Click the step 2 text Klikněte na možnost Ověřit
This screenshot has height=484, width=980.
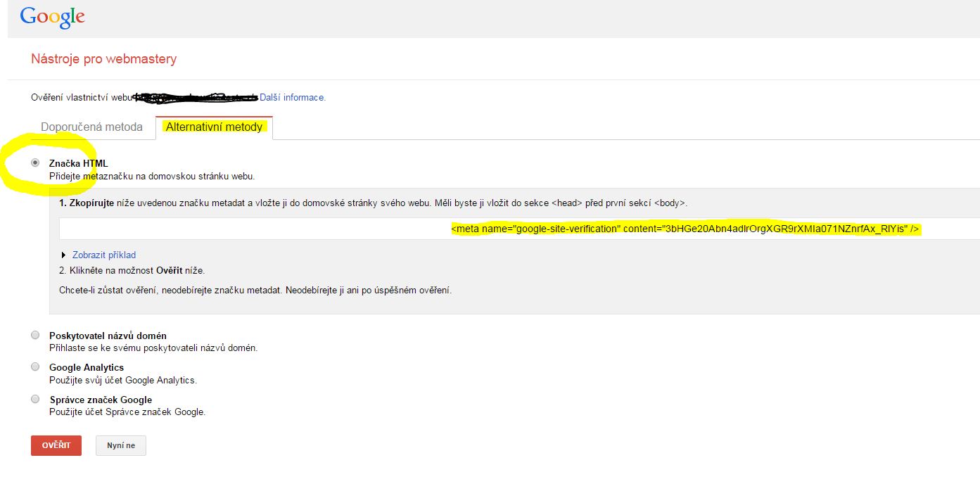click(132, 270)
